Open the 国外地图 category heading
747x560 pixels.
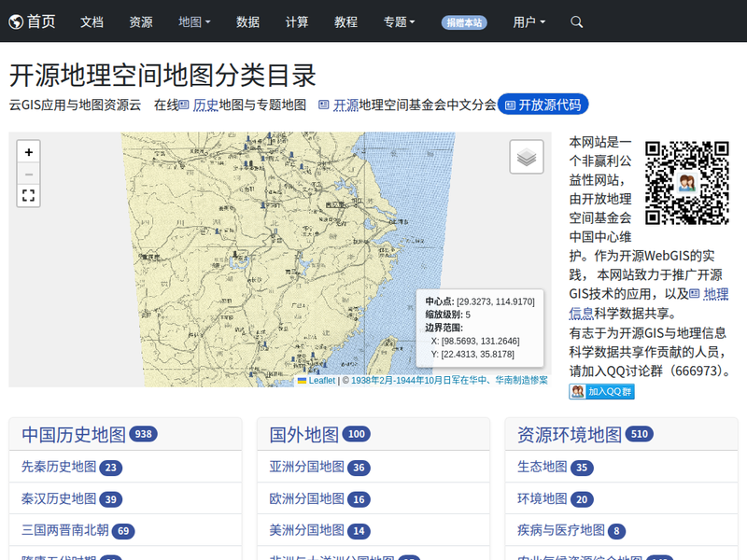pos(304,434)
